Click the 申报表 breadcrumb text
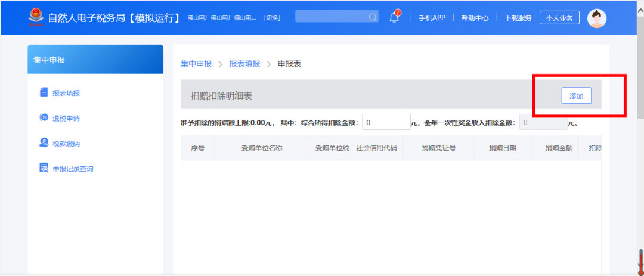This screenshot has height=276, width=644. click(x=290, y=64)
